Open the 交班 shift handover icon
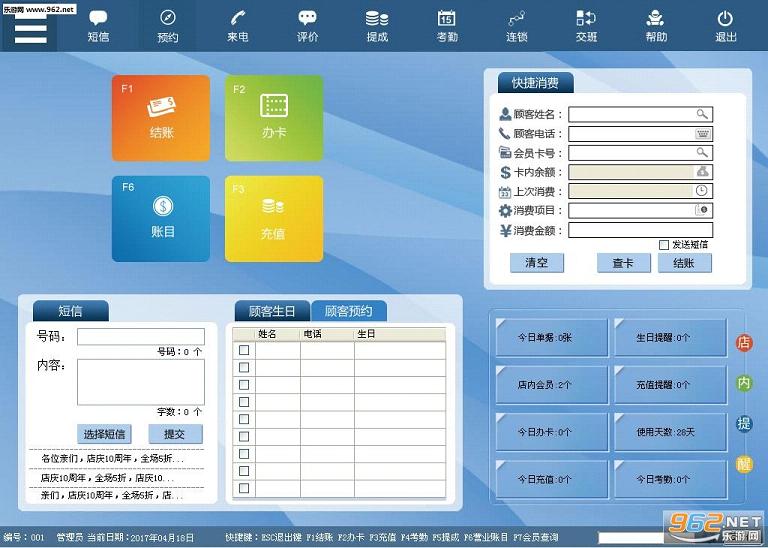The height and width of the screenshot is (548, 768). click(x=586, y=26)
